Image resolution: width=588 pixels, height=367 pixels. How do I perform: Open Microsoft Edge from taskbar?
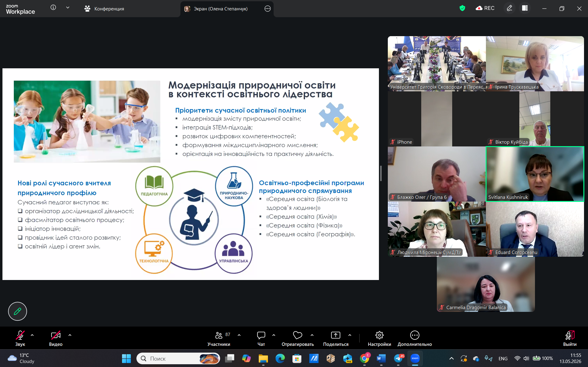[x=280, y=358]
